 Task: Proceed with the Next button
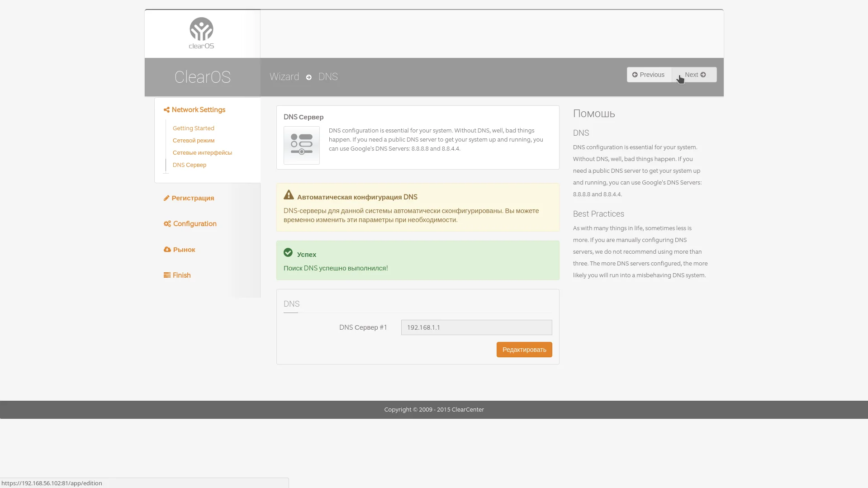[x=694, y=75]
